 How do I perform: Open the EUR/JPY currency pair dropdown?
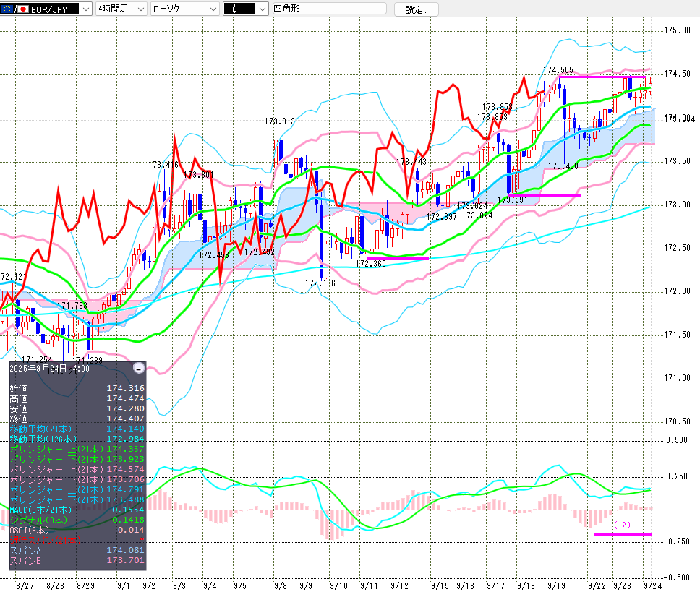46,9
